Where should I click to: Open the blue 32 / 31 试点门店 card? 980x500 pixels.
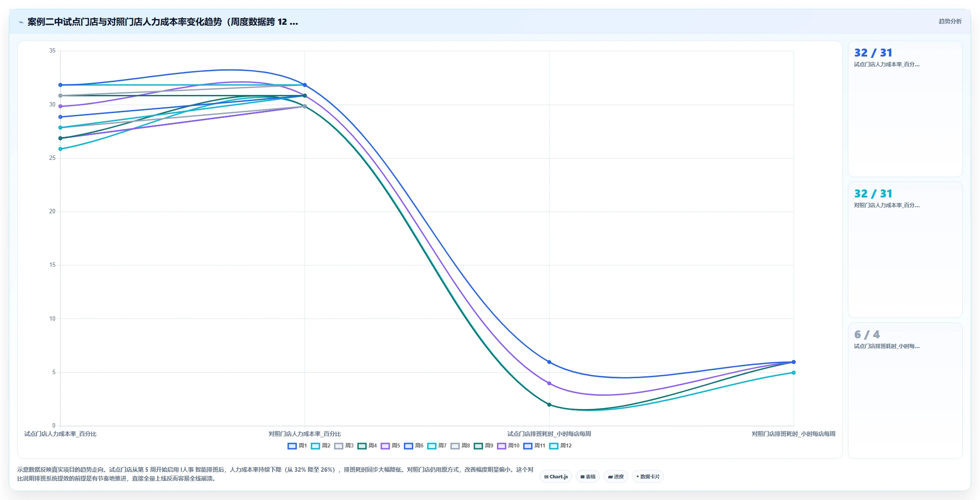pos(905,109)
